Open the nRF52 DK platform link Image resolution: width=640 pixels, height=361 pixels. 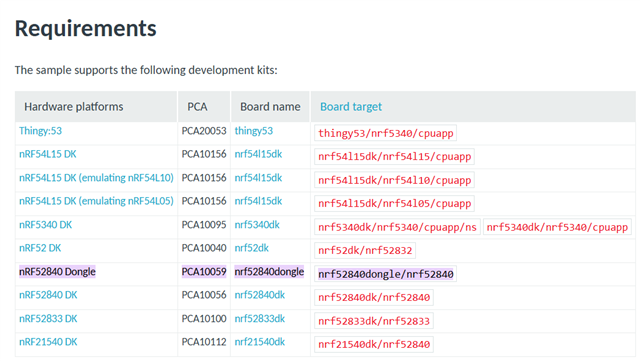coord(40,248)
